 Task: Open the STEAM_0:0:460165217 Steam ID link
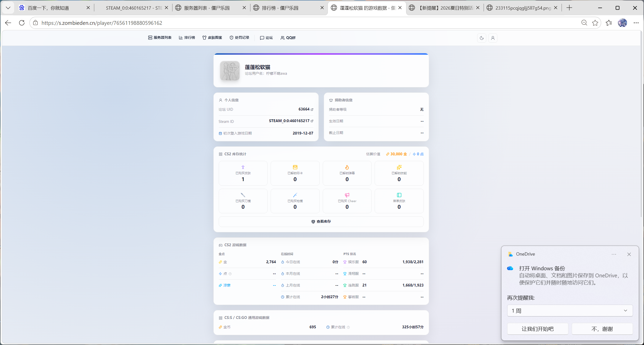click(x=291, y=121)
